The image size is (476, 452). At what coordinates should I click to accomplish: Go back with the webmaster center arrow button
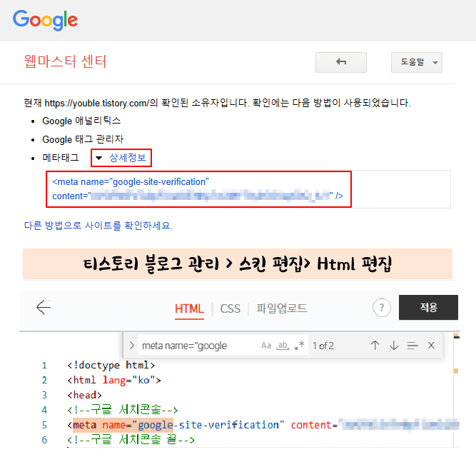[x=341, y=62]
